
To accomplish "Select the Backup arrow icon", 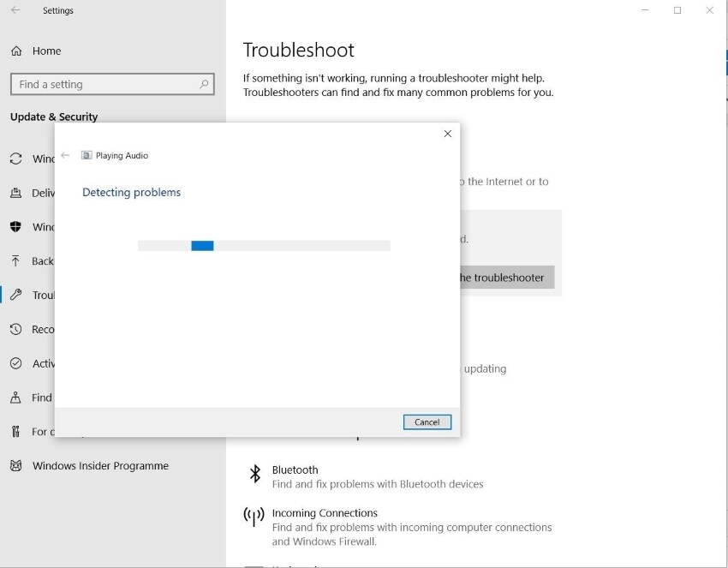I will click(15, 261).
